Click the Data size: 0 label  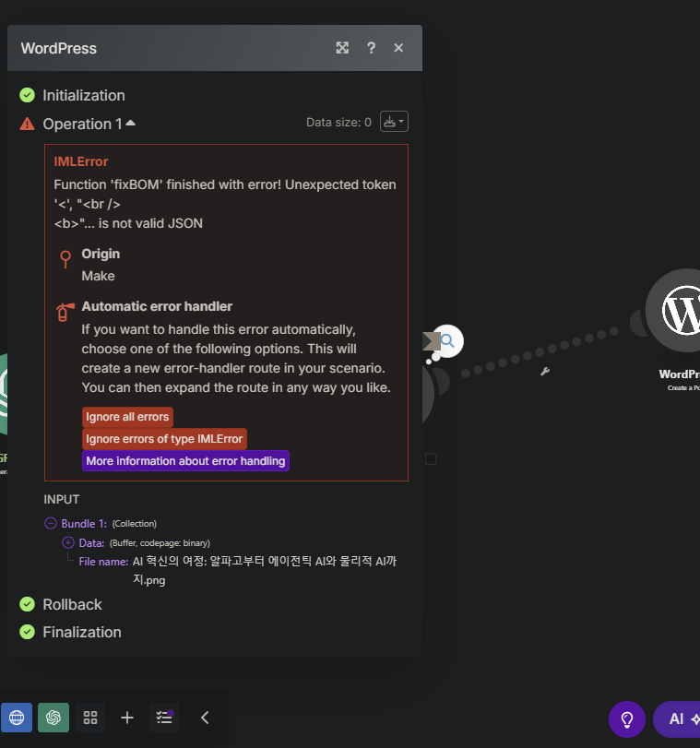point(338,122)
